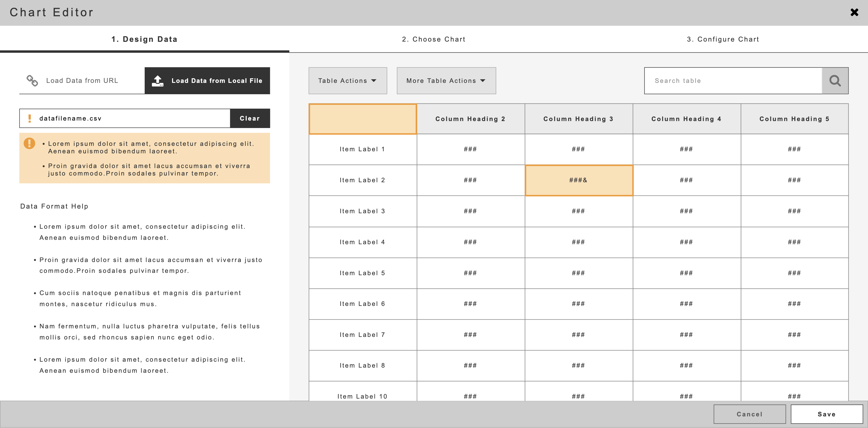Screen dimensions: 868x428
Task: Switch to the 1. Design Data tab
Action: point(145,39)
